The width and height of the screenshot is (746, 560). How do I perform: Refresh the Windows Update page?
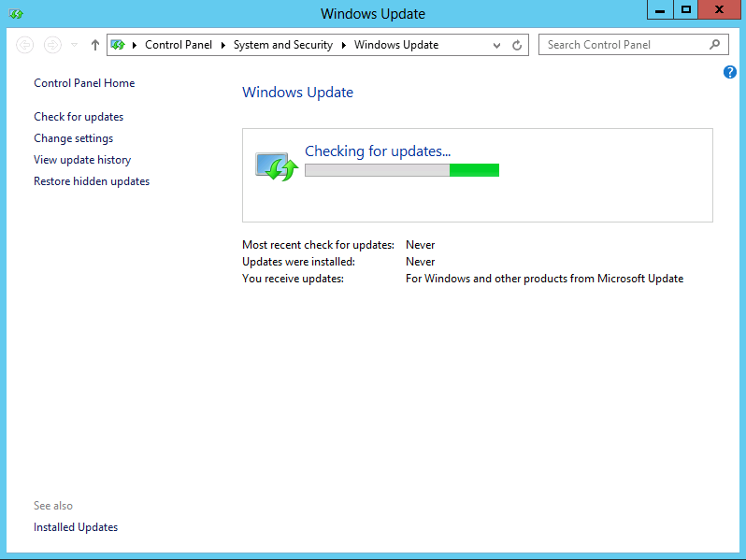517,45
